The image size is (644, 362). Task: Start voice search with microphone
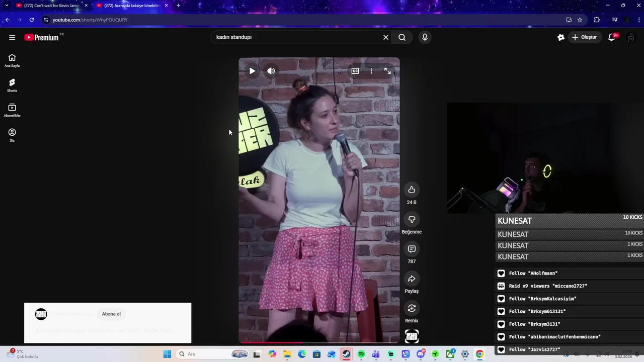(x=425, y=37)
